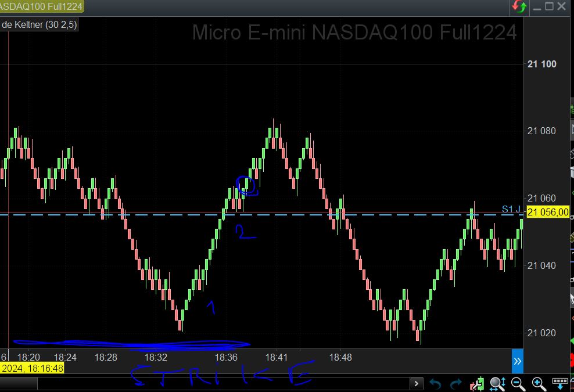Click the 21 040 price axis label
Viewport: 574px width, 392px height.
(x=542, y=266)
